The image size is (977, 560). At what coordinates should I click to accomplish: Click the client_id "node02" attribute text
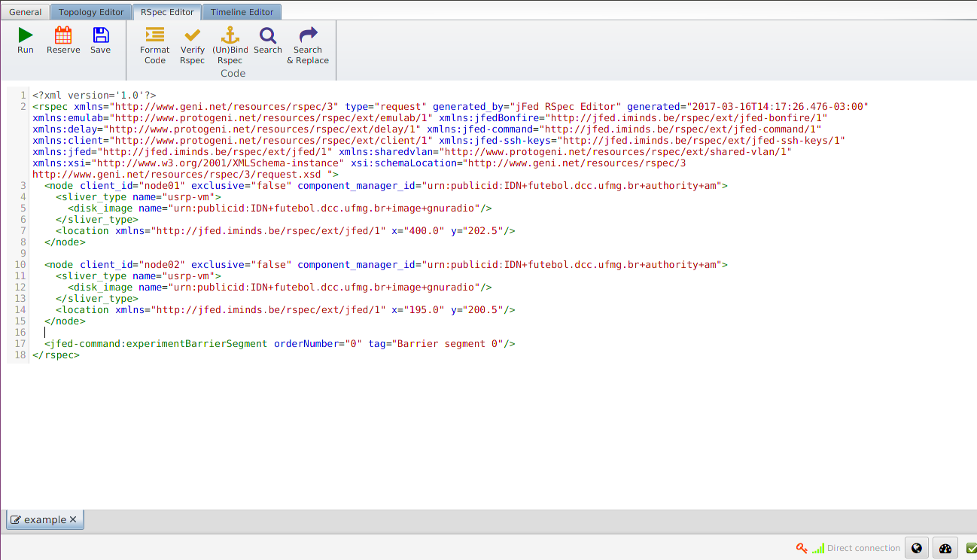click(132, 264)
